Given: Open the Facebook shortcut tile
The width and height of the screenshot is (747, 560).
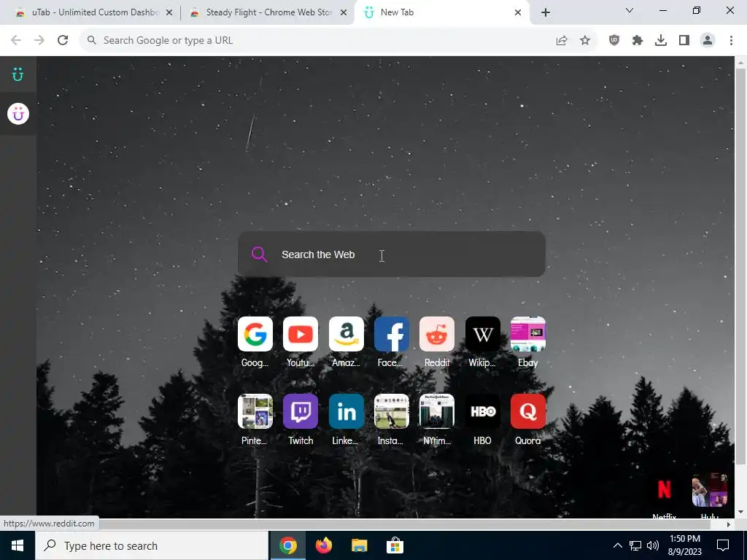Looking at the screenshot, I should pyautogui.click(x=392, y=334).
